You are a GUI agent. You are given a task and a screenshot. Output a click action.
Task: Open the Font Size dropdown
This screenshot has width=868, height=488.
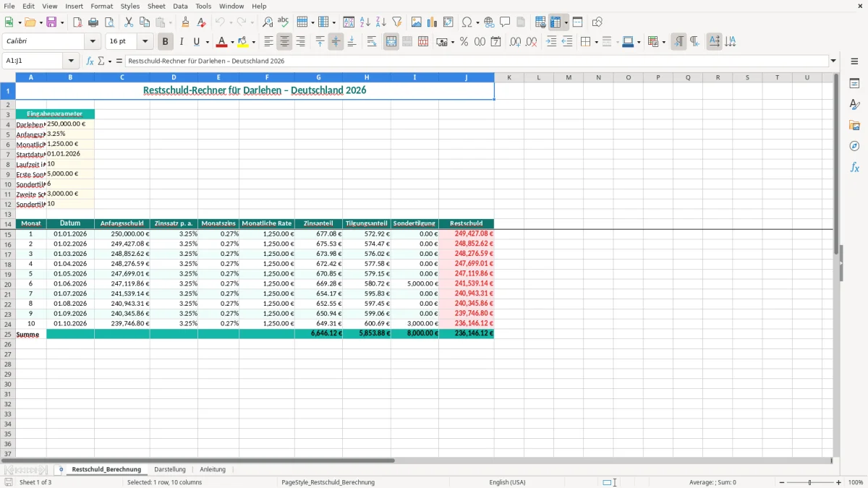(x=145, y=42)
